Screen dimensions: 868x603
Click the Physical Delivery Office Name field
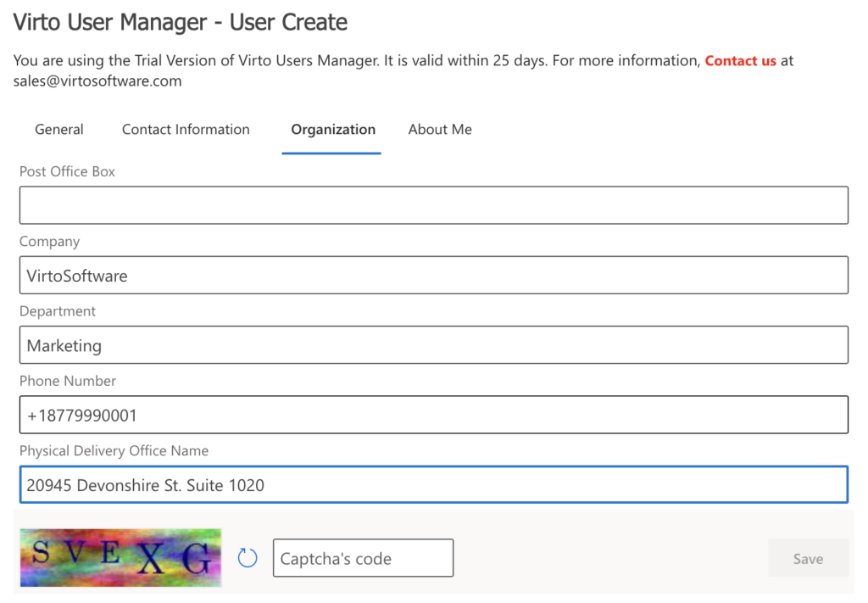click(434, 484)
